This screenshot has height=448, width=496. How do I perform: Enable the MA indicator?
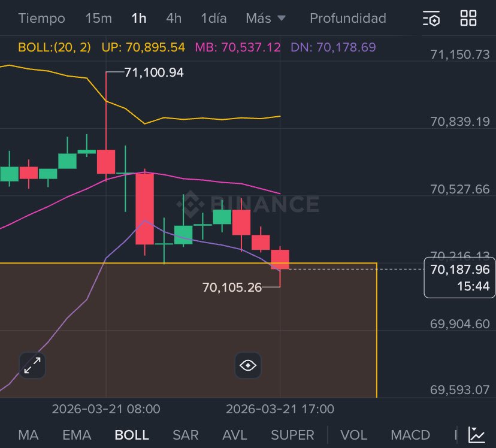coord(29,435)
